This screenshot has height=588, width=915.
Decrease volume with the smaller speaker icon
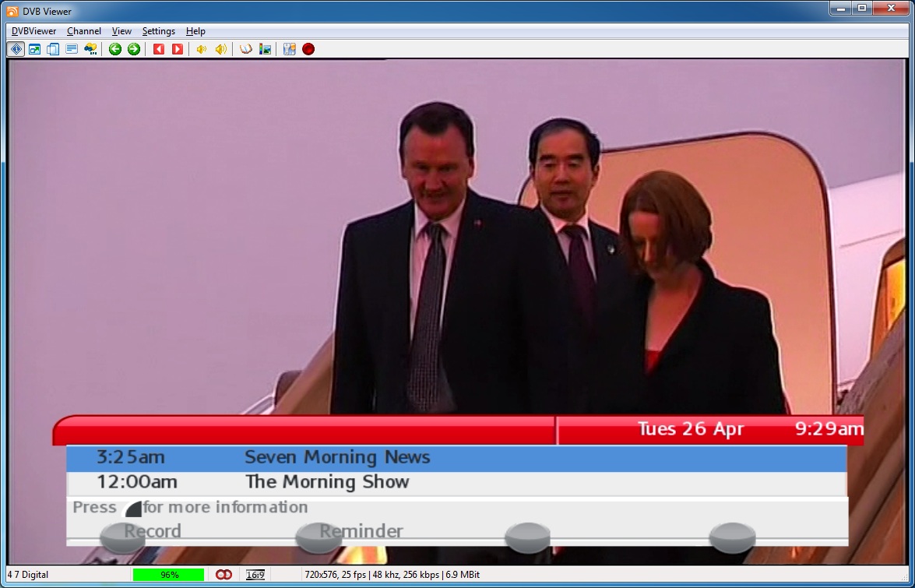coord(202,49)
